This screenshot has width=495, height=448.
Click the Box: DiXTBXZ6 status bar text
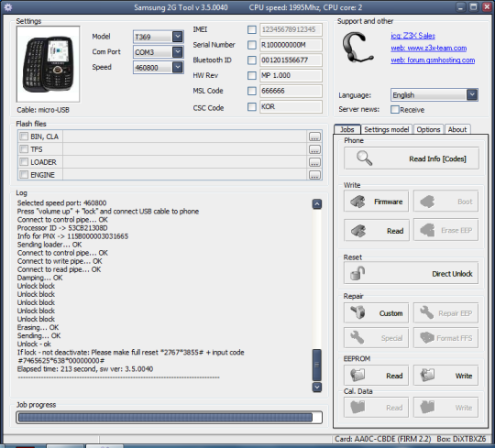(461, 439)
